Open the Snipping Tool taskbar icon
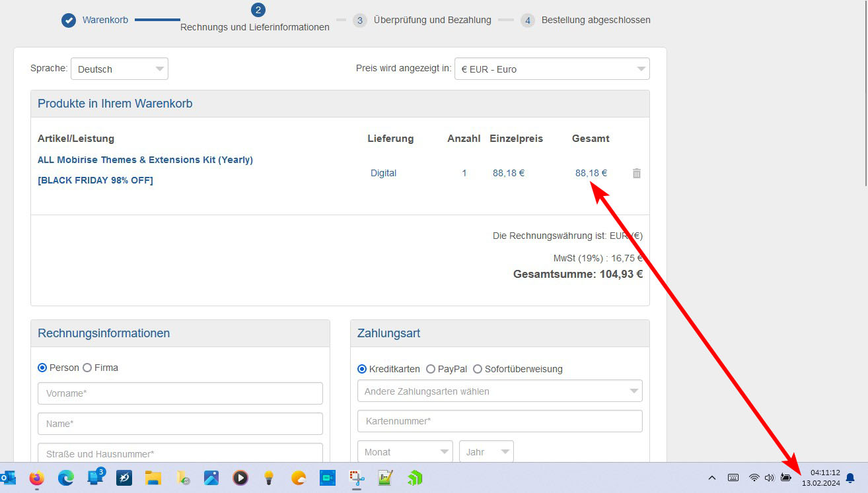 (x=357, y=478)
